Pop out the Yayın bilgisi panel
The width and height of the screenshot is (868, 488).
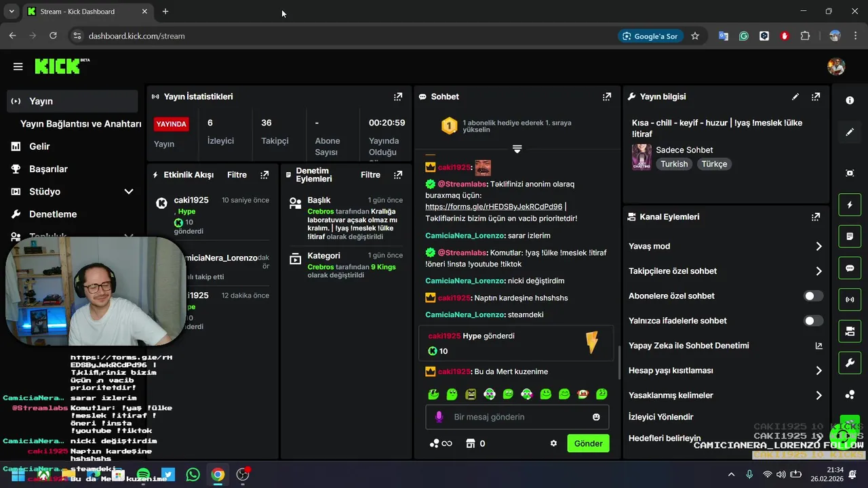[816, 97]
